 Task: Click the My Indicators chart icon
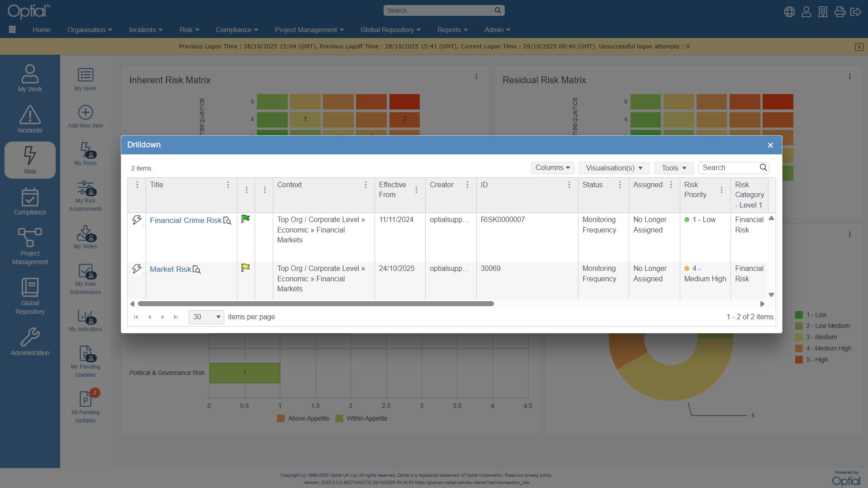coord(85,318)
